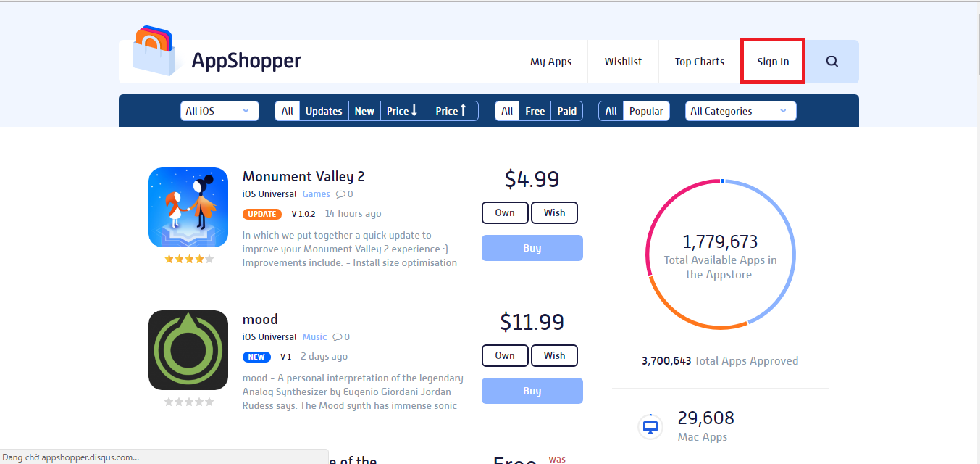The height and width of the screenshot is (464, 980).
Task: Open search using the magnifying glass icon
Action: 831,61
